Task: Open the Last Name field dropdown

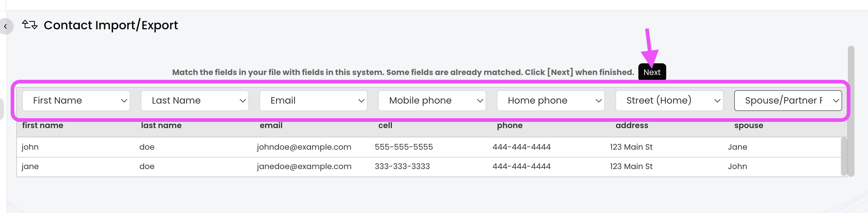Action: click(195, 101)
